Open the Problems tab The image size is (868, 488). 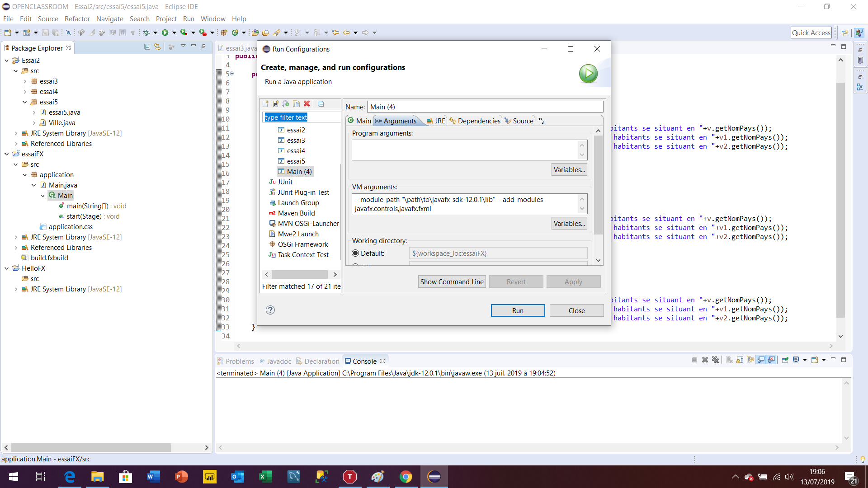(x=236, y=361)
